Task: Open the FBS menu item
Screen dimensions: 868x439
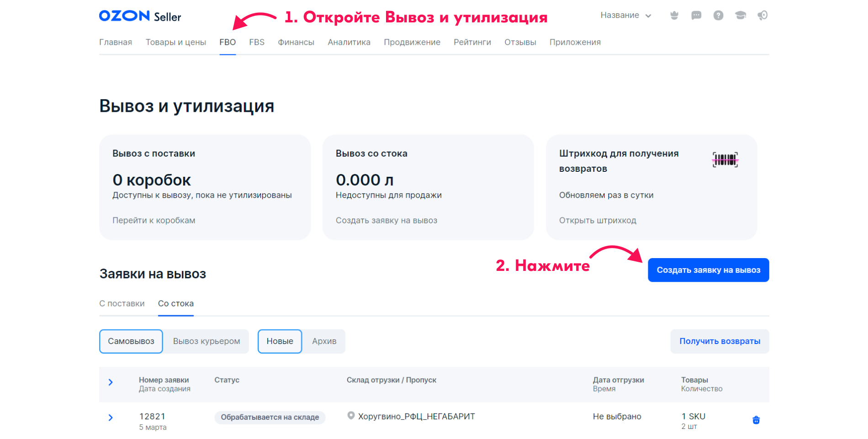Action: coord(257,42)
